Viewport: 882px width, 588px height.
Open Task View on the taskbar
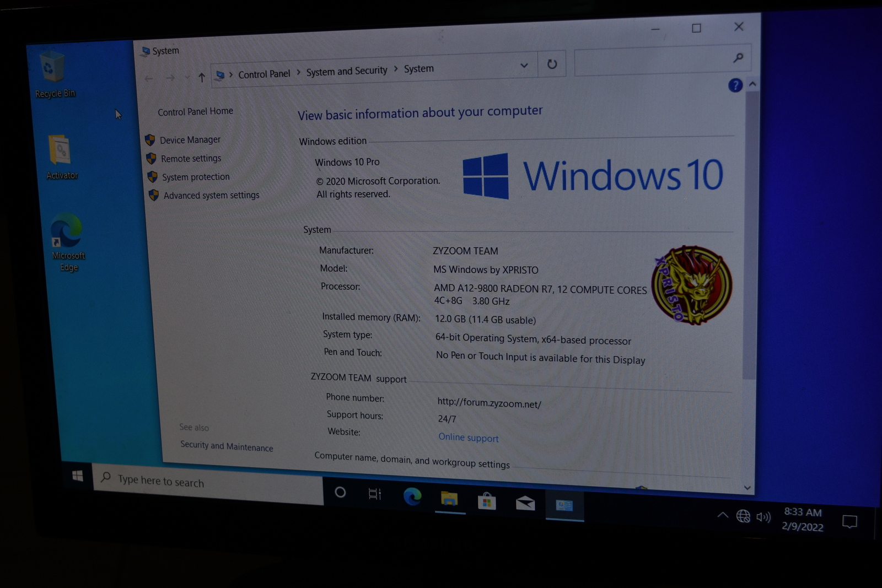tap(375, 494)
